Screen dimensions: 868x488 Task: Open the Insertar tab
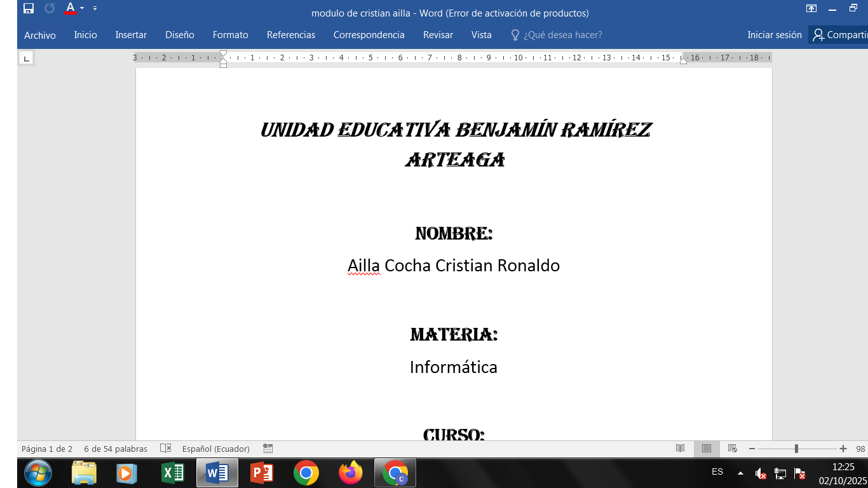pyautogui.click(x=131, y=35)
